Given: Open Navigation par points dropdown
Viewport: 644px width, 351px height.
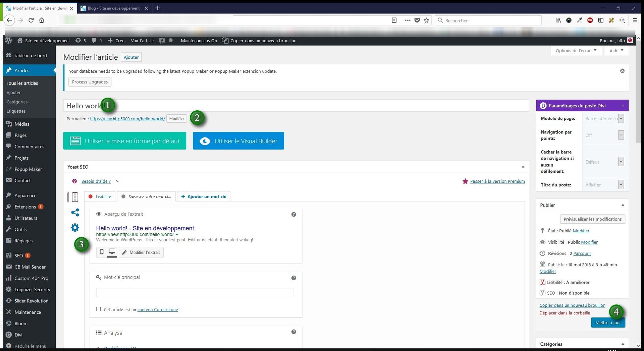Looking at the screenshot, I should click(x=604, y=135).
